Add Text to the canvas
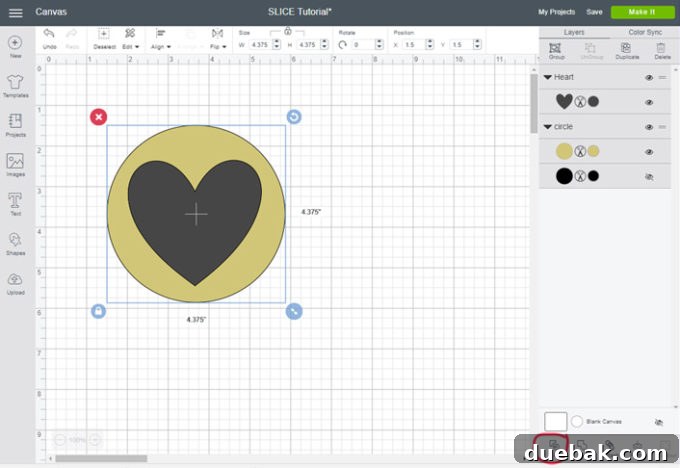 tap(15, 204)
